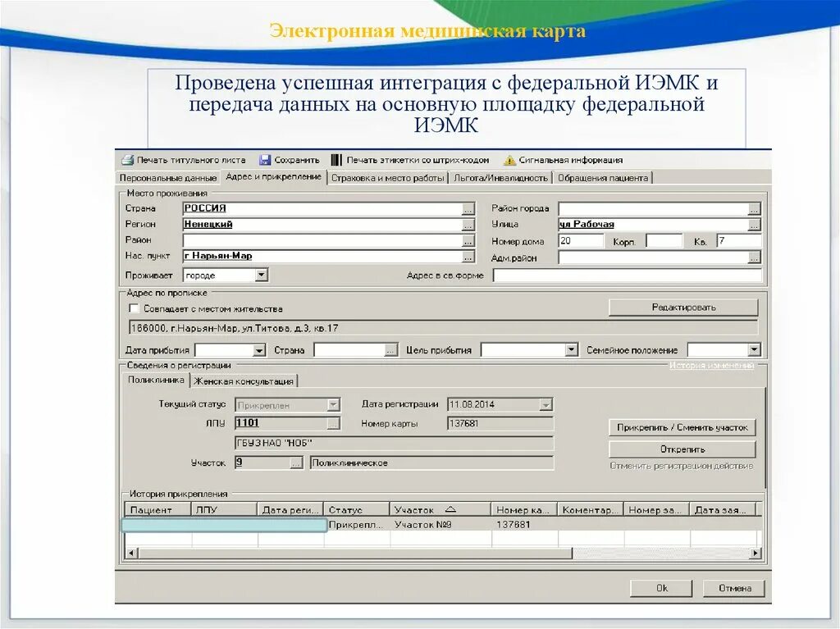
Task: Open Льгота/Инвалидность tab
Action: (500, 178)
